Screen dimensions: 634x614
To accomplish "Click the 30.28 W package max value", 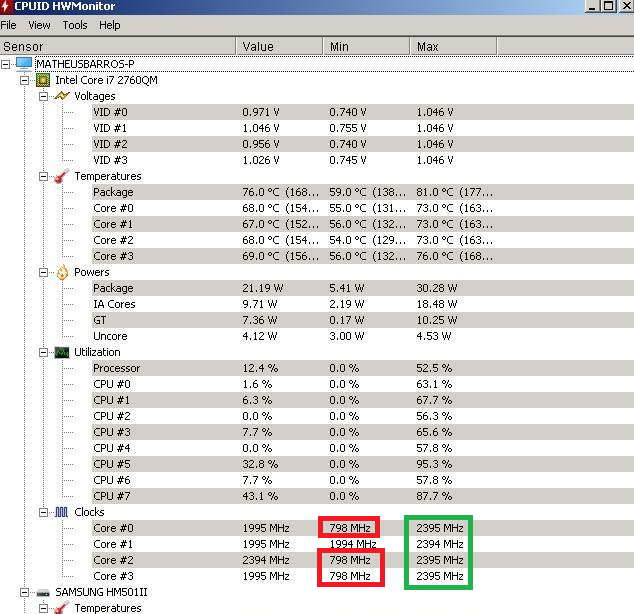I will pyautogui.click(x=436, y=288).
